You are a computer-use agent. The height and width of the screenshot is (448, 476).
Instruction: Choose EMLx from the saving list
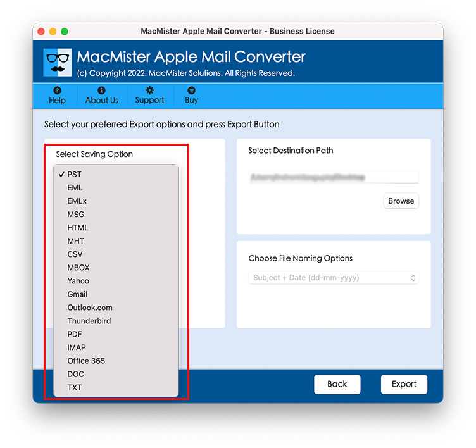point(116,201)
